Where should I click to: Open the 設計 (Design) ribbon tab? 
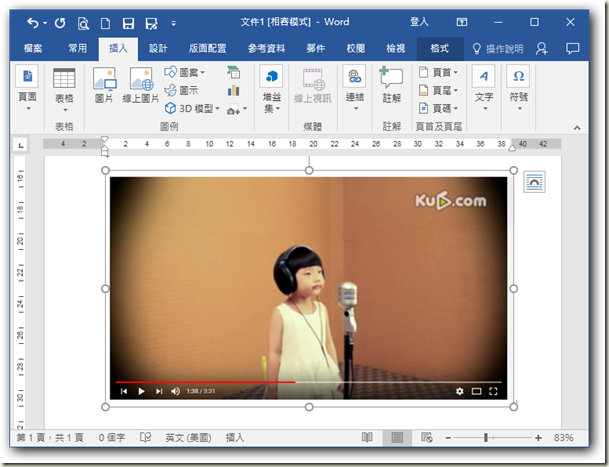point(158,47)
